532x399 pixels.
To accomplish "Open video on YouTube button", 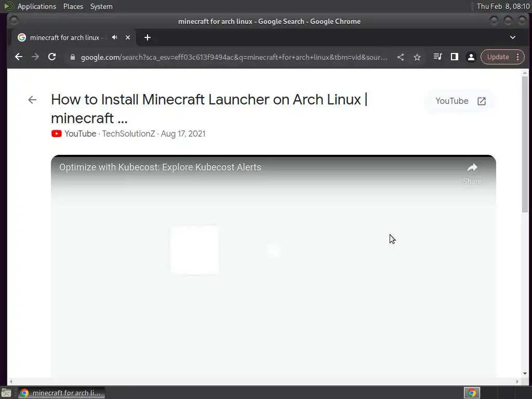I will click(460, 101).
